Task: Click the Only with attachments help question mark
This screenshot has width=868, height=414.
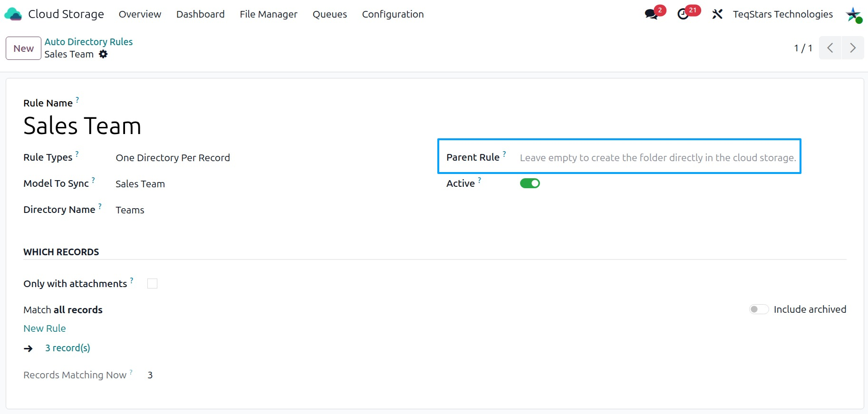Action: [132, 280]
